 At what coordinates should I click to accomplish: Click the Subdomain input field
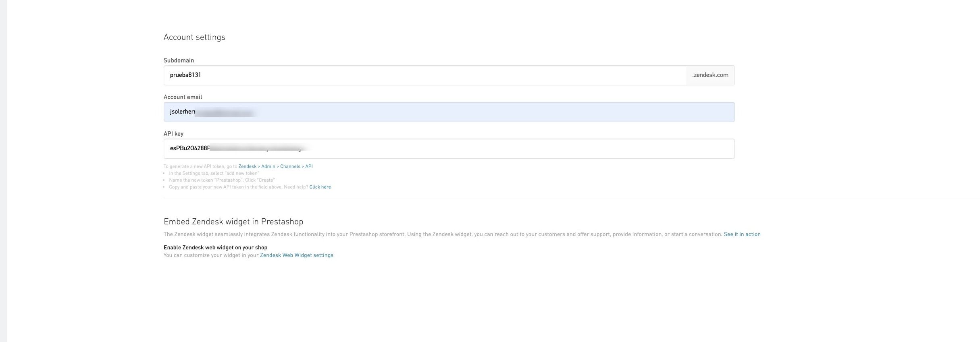(x=425, y=75)
